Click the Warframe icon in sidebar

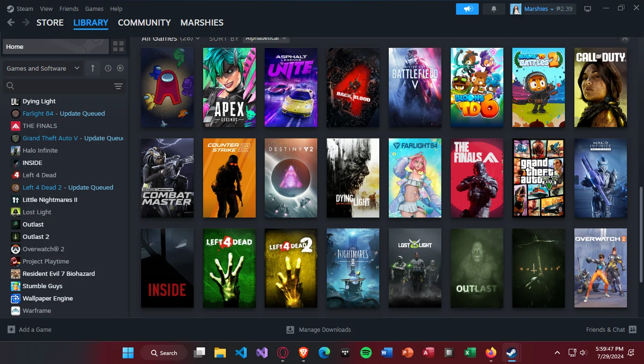[15, 310]
